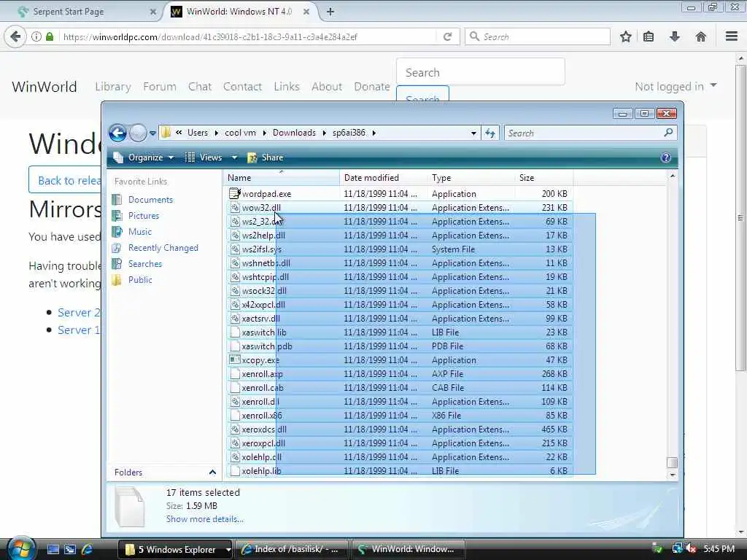Bookmark the page with the star icon
Viewport: 747px width, 560px height.
[625, 36]
